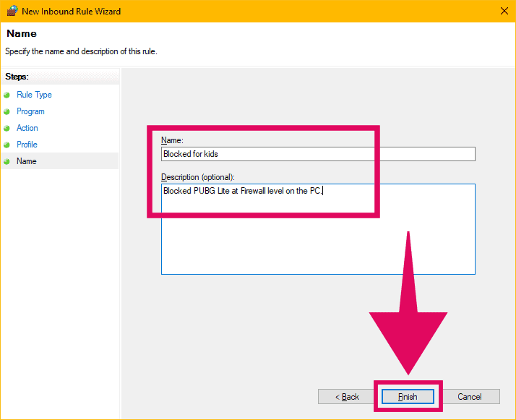Click the Finish button
The width and height of the screenshot is (516, 420).
point(408,397)
